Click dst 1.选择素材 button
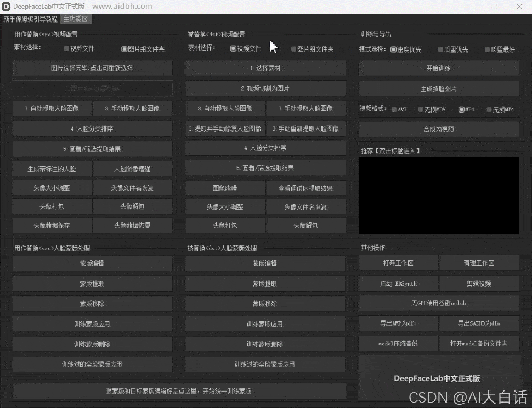Screen dimensions: 532x408 (265, 68)
